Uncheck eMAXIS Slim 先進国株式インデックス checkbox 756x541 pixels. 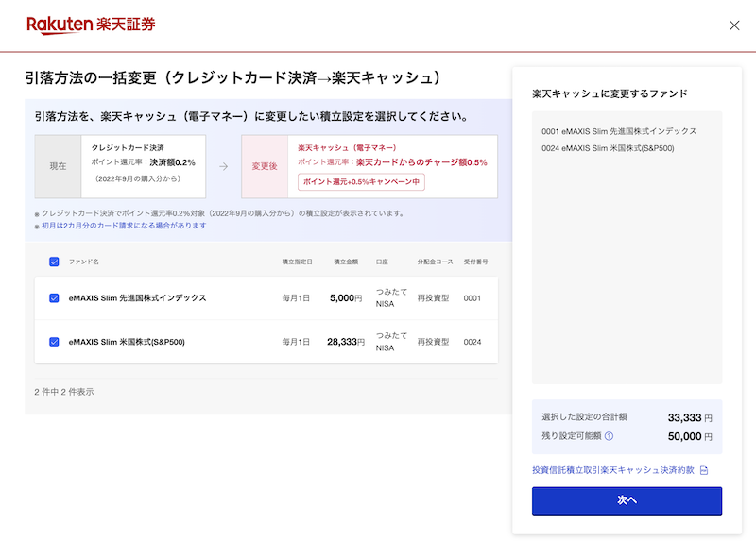point(54,297)
